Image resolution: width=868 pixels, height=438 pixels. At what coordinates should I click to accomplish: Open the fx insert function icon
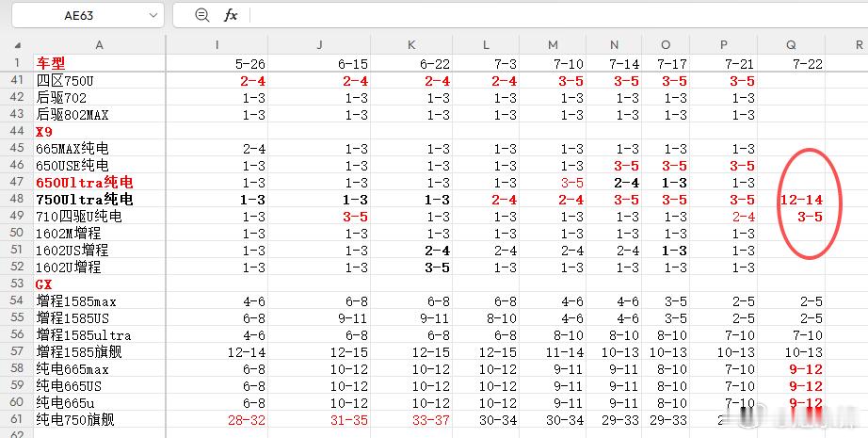coord(231,15)
